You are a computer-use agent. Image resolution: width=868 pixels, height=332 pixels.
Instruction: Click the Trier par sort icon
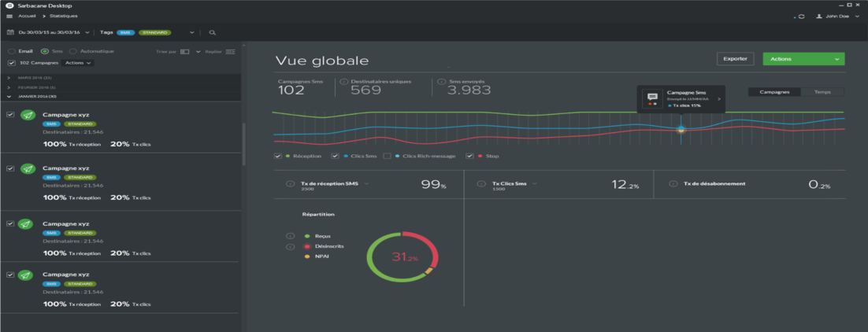[x=184, y=51]
